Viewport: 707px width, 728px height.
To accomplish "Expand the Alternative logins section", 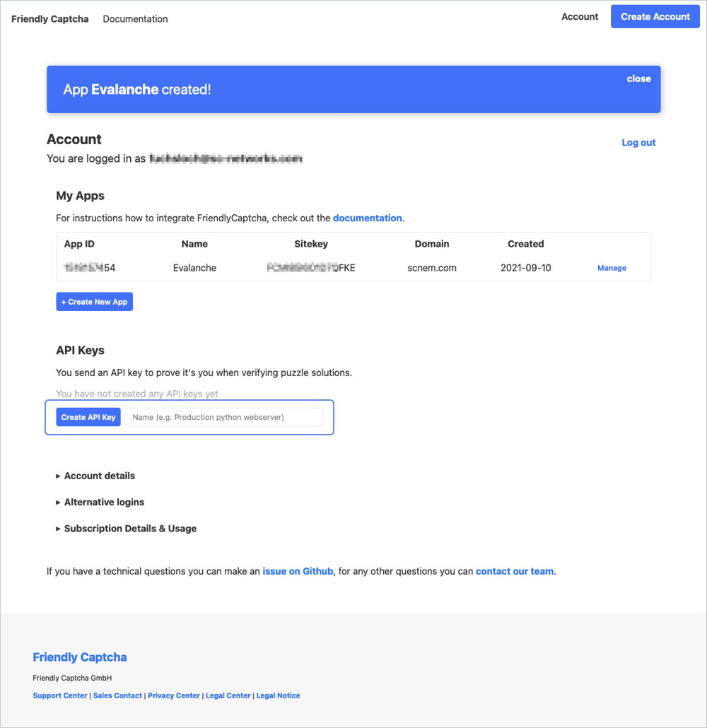I will (x=104, y=503).
